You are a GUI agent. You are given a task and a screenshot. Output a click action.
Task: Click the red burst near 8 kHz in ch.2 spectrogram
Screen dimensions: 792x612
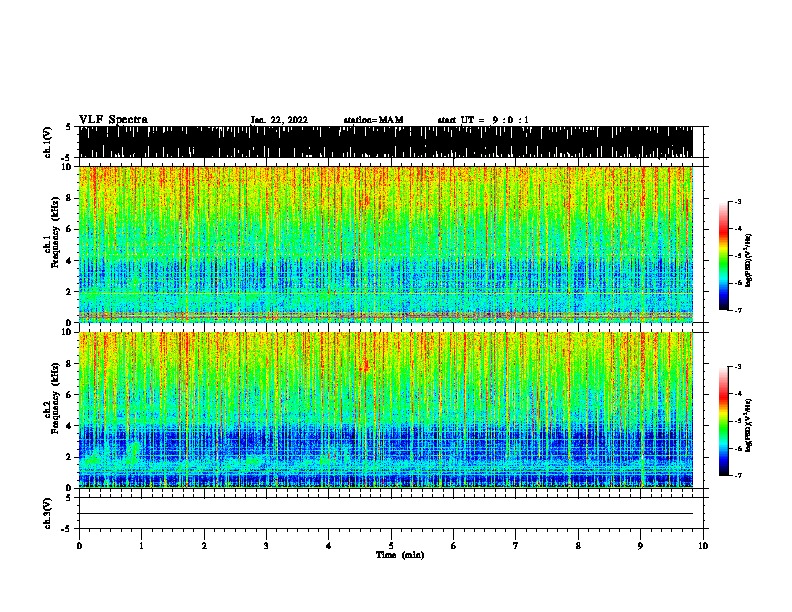tap(365, 365)
